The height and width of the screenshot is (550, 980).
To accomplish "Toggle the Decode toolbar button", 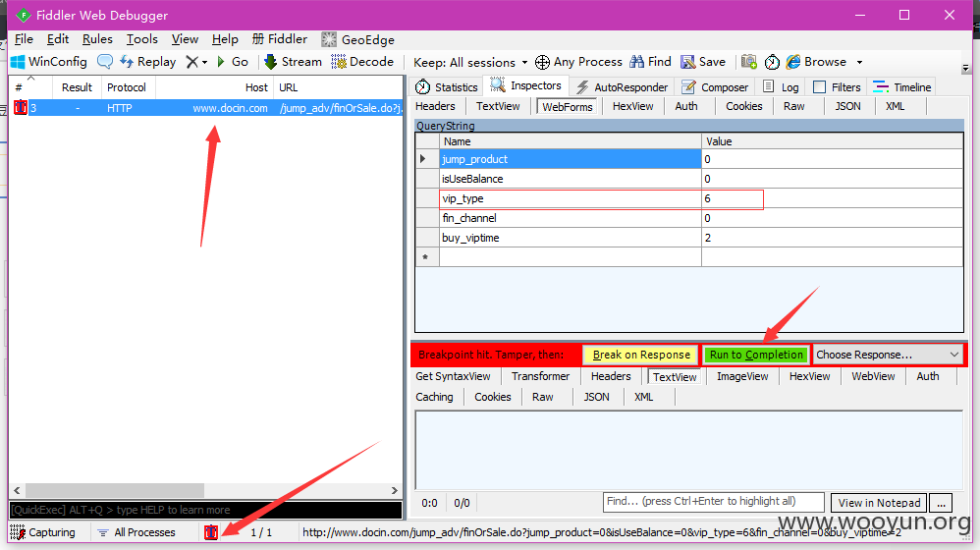I will click(x=362, y=62).
